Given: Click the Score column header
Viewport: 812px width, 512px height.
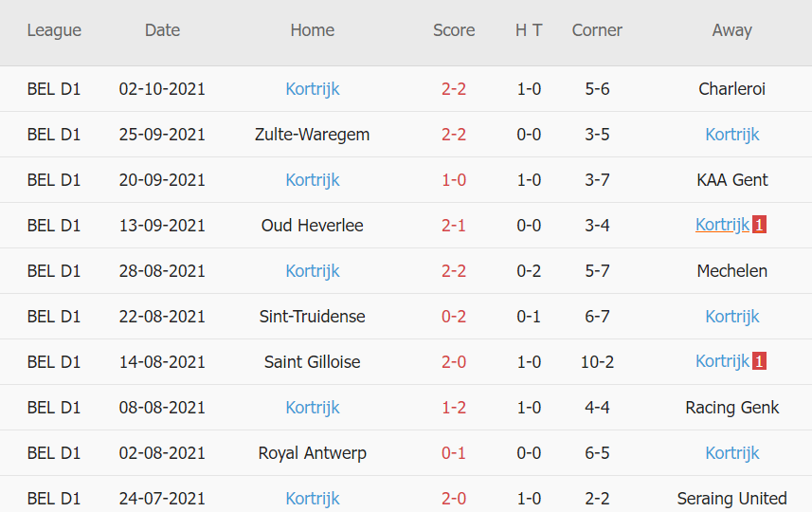Looking at the screenshot, I should 454,30.
